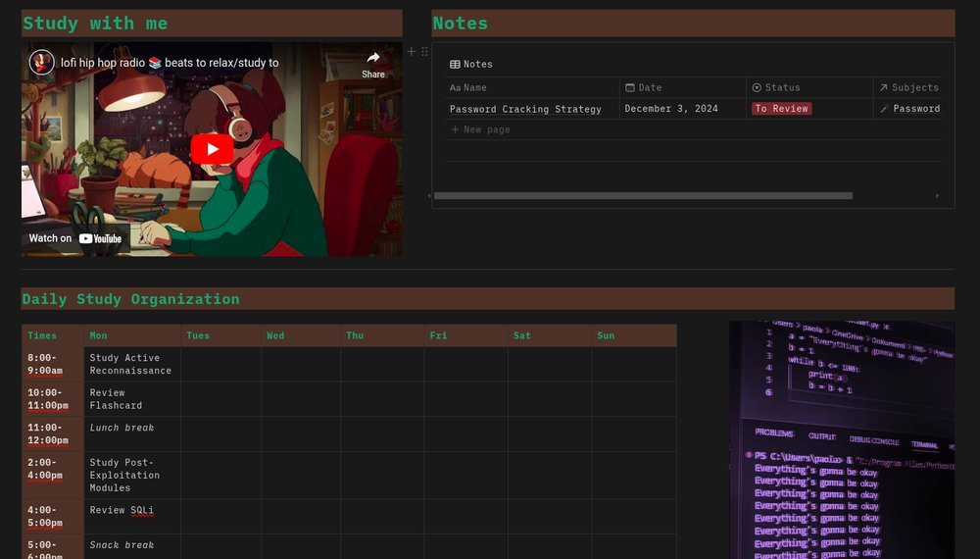
Task: Open the Notes table view tab
Action: coord(471,64)
